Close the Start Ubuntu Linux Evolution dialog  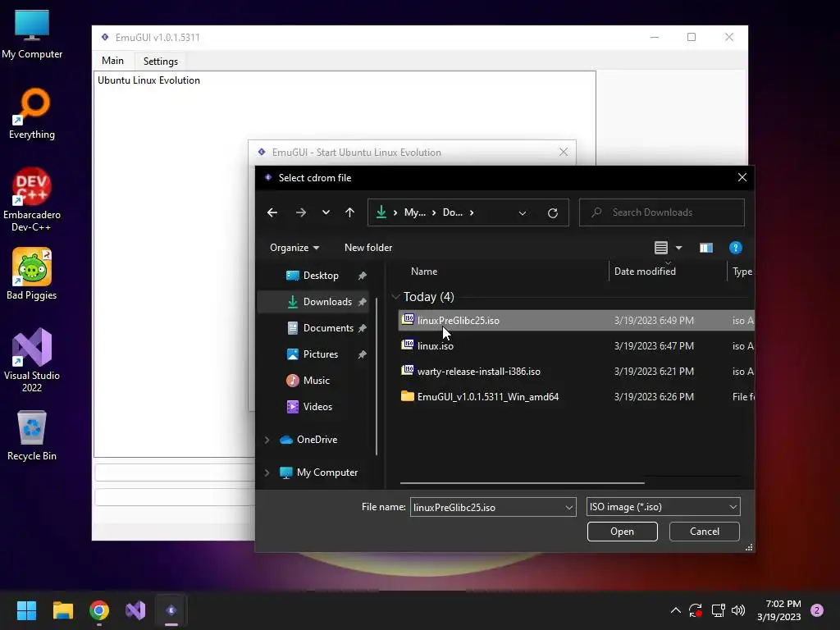pos(563,152)
